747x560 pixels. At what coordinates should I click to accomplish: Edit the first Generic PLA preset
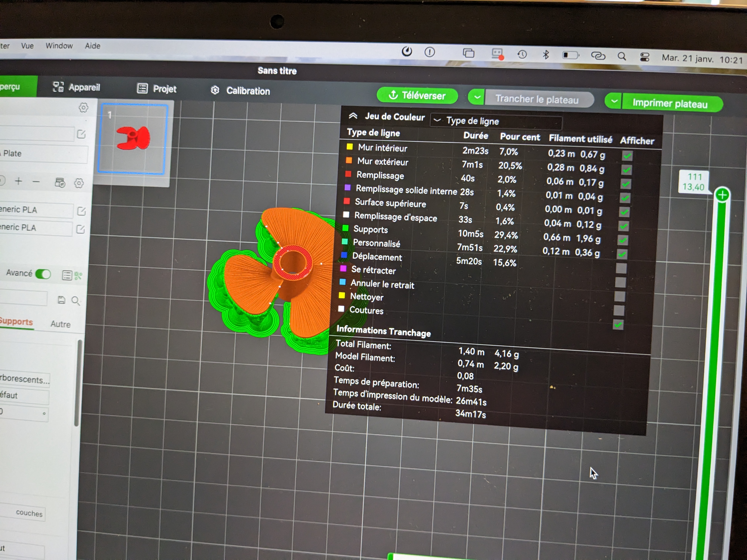(81, 211)
